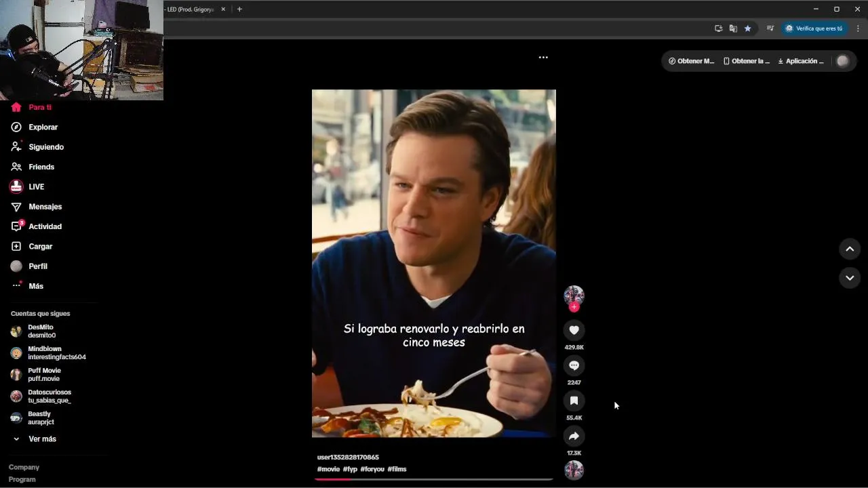Open the creator's avatar beside video

coord(574,295)
